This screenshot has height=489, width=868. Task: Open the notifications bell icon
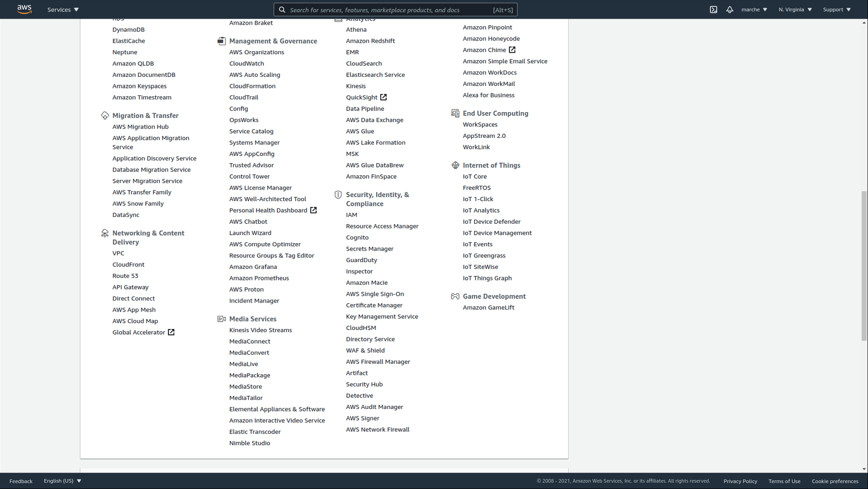click(730, 9)
